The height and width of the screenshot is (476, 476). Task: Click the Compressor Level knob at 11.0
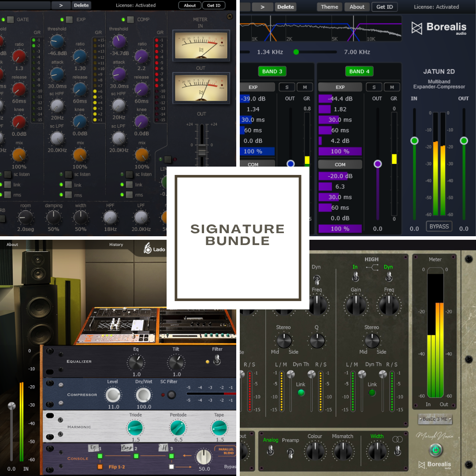(x=113, y=395)
